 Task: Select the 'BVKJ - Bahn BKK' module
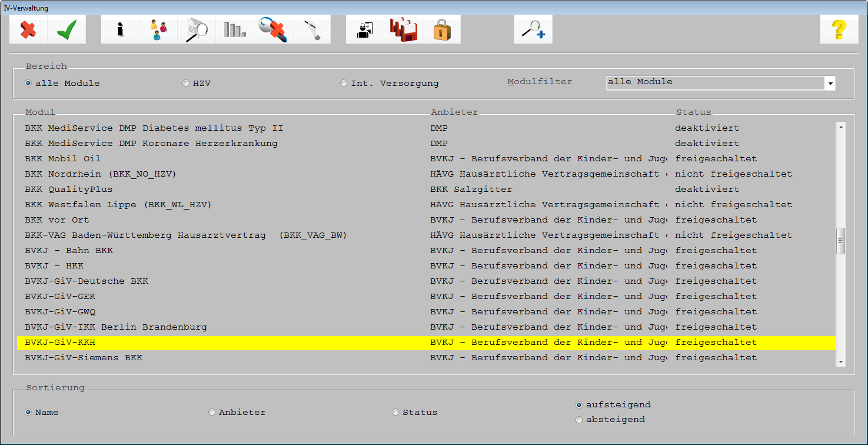click(427, 251)
